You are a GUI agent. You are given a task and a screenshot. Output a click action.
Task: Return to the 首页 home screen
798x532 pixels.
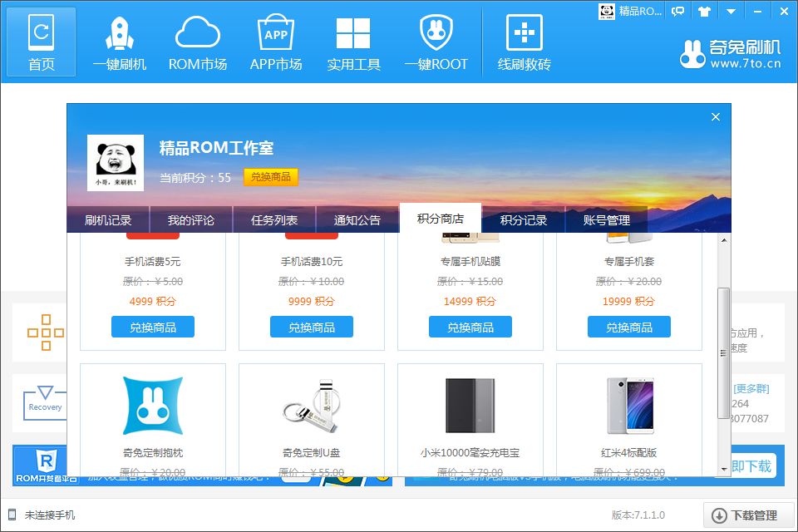[40, 42]
